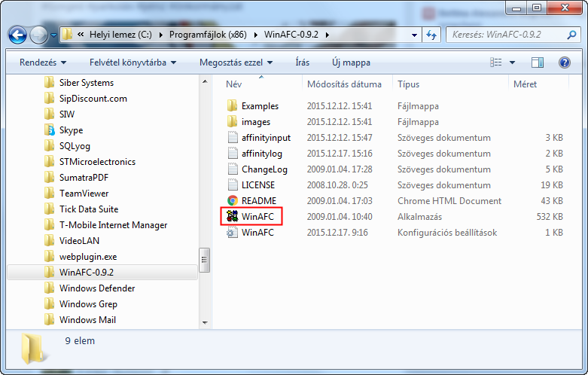
Task: Select the WinAFC application icon
Action: tap(233, 216)
